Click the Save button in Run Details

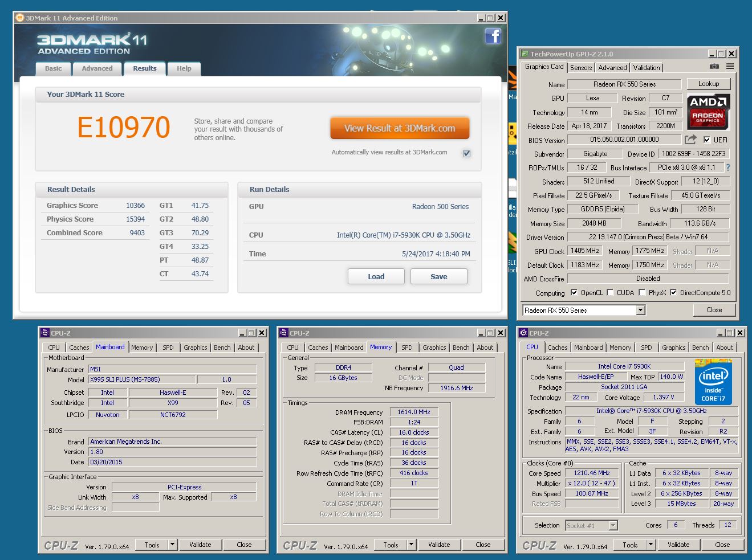point(439,276)
